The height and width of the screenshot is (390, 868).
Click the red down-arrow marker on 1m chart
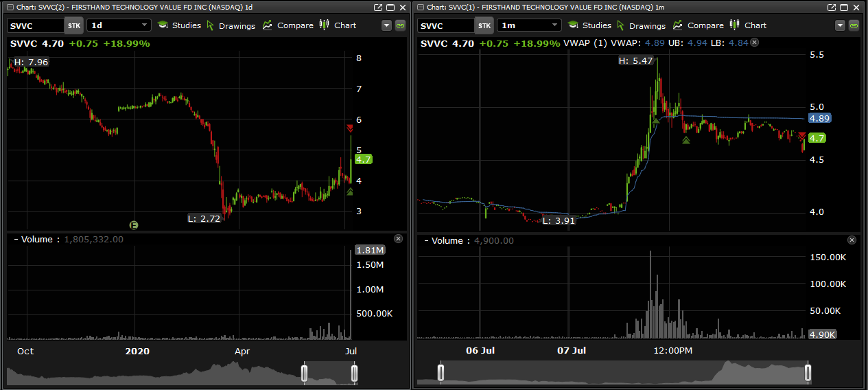click(802, 135)
